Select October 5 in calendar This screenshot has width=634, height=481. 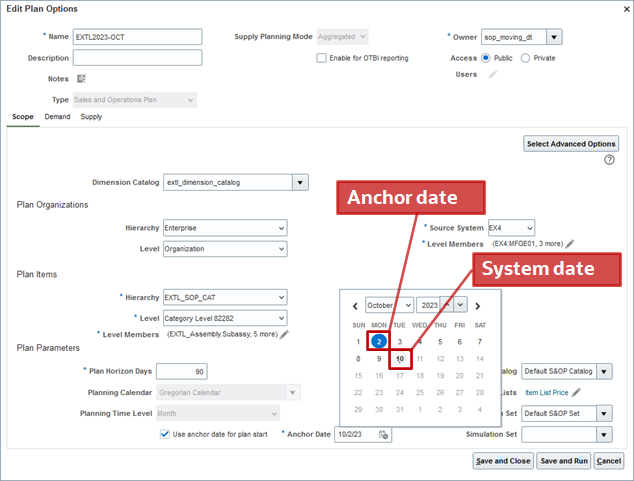[x=440, y=342]
